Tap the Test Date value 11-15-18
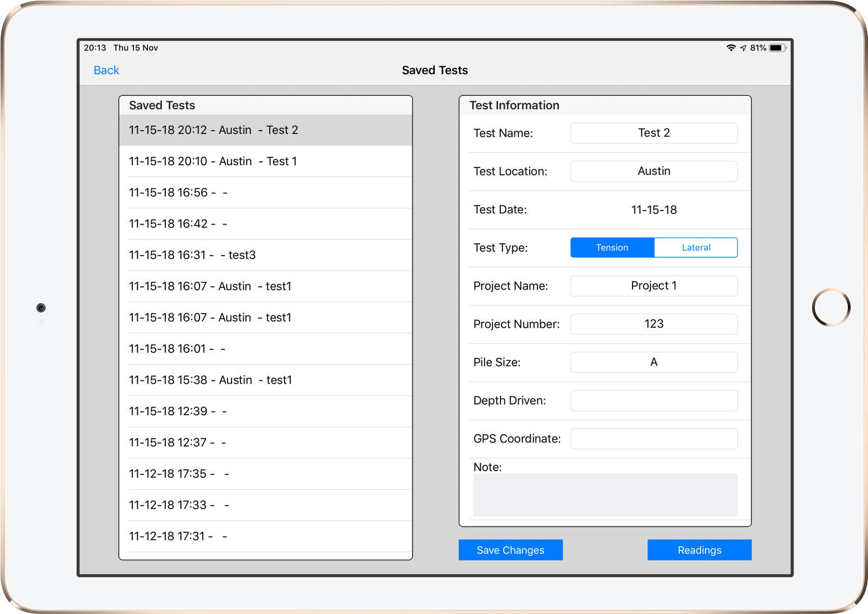868x614 pixels. coord(654,210)
